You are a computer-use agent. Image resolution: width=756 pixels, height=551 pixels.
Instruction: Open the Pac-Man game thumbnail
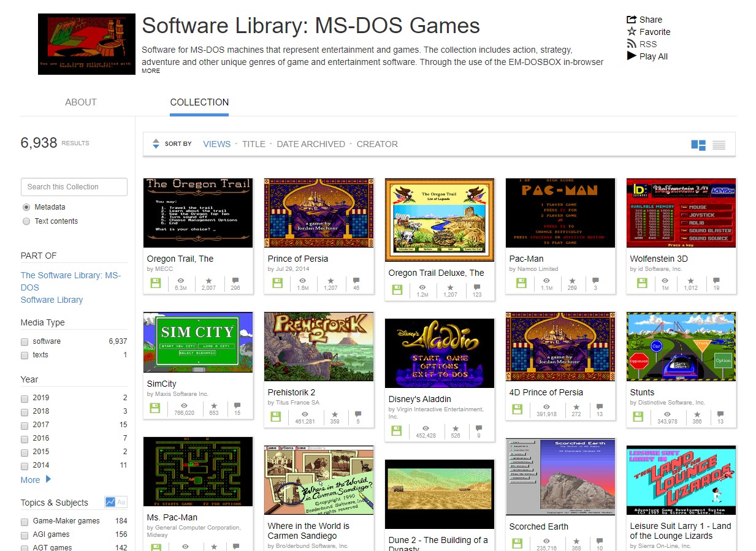(560, 213)
